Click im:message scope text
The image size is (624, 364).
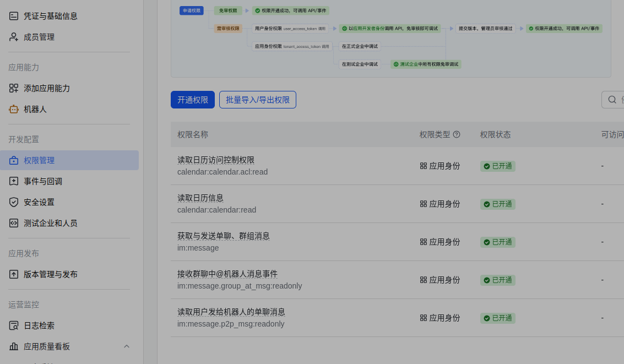click(x=198, y=248)
